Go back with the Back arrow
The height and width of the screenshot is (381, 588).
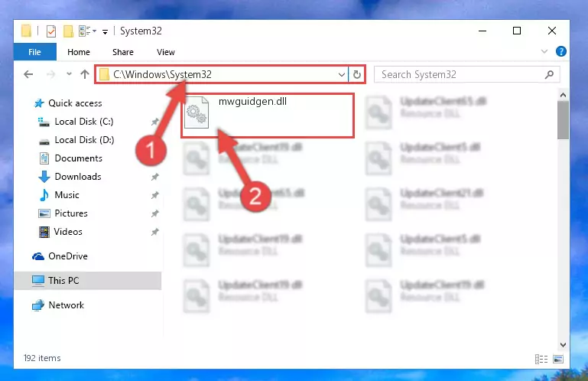click(28, 74)
